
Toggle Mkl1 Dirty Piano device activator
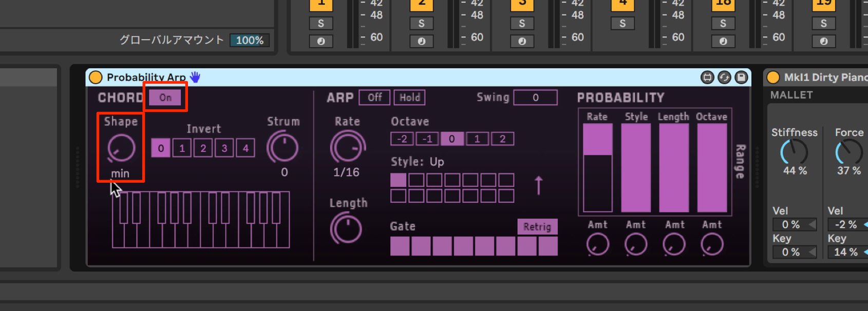(x=773, y=77)
